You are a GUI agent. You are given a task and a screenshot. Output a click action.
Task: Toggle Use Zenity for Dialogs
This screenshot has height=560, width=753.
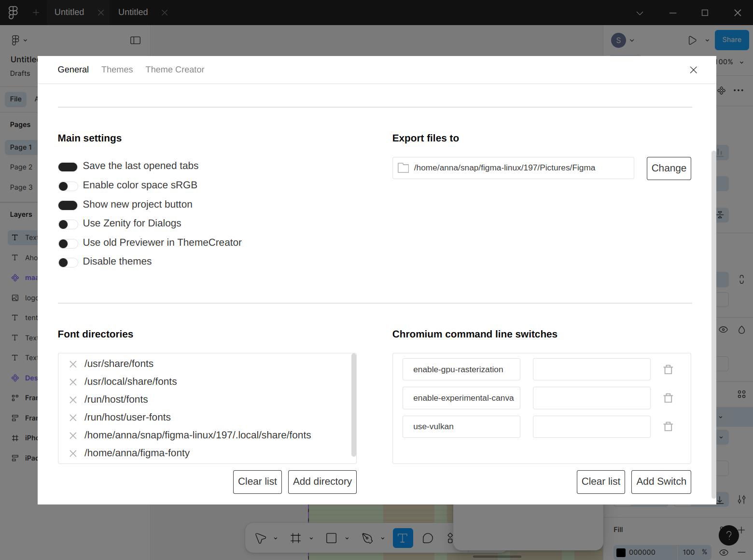(68, 224)
